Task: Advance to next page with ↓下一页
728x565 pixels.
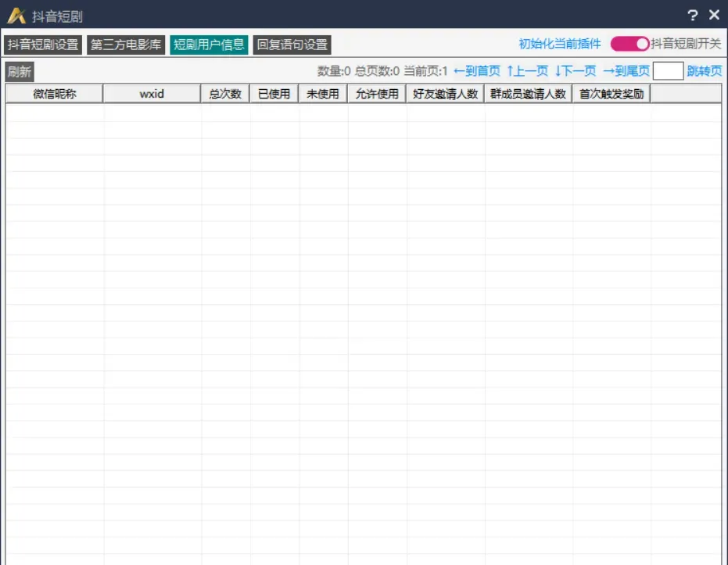Action: (575, 71)
